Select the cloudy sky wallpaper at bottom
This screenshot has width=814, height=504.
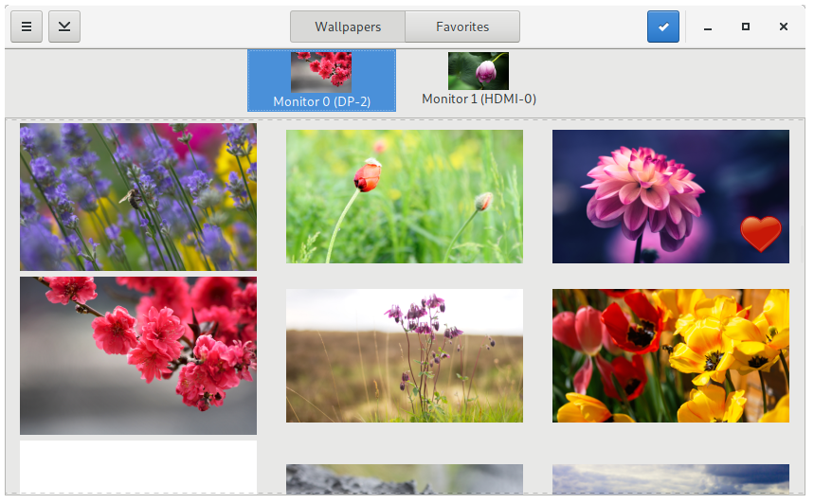click(671, 478)
